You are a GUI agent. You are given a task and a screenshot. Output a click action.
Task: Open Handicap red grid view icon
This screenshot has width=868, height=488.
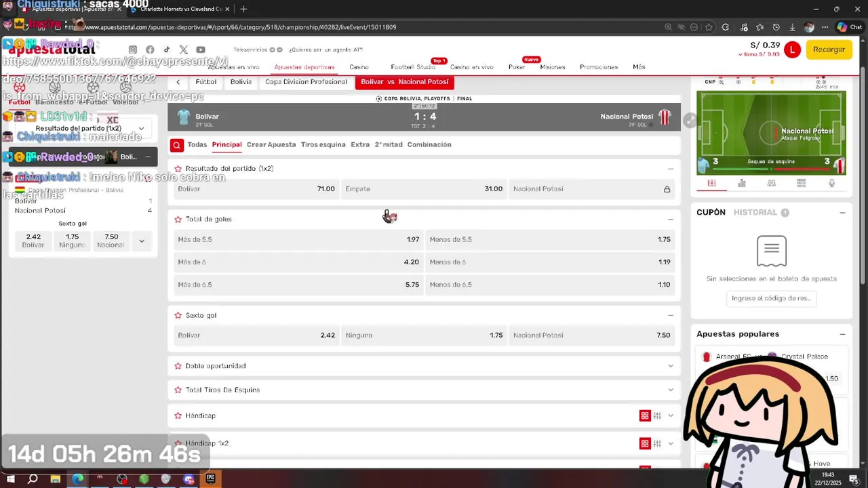645,415
